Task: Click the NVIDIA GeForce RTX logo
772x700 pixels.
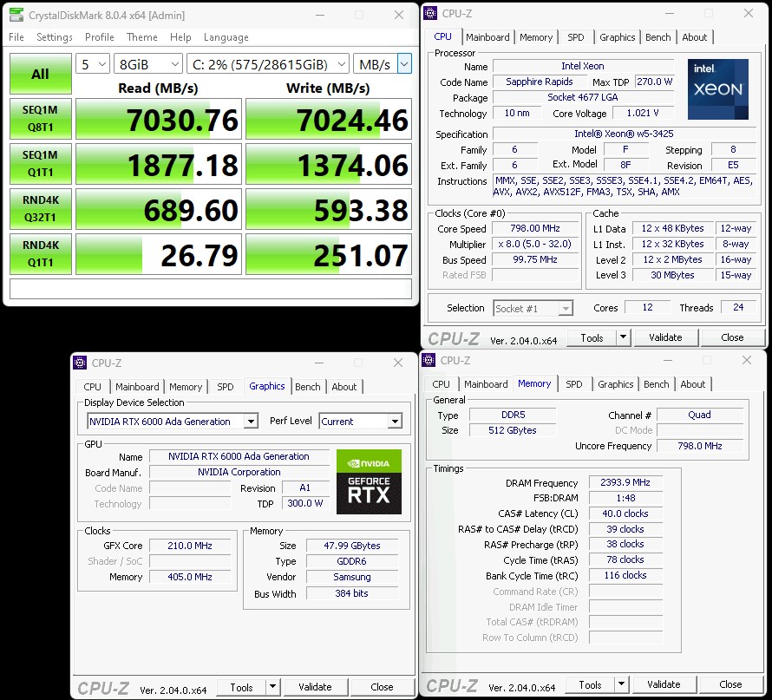Action: pos(369,481)
